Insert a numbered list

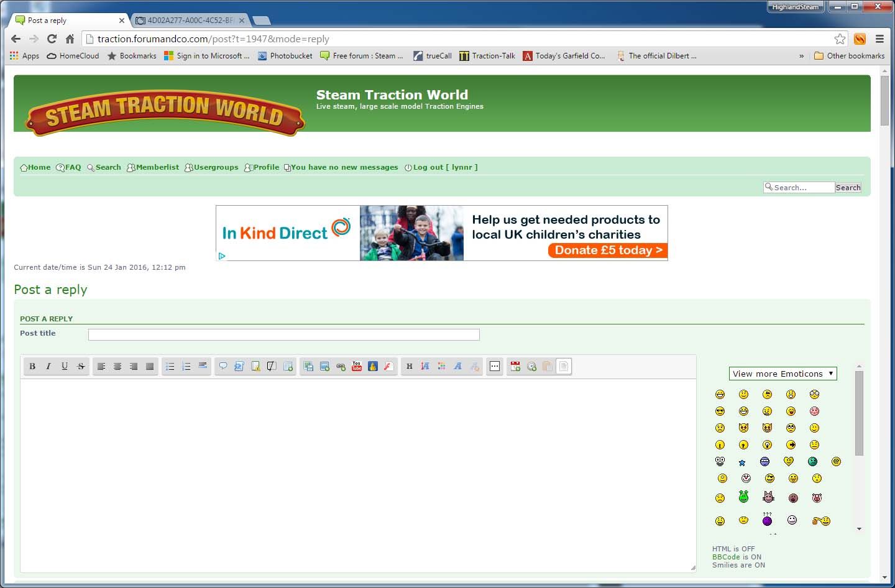[186, 366]
